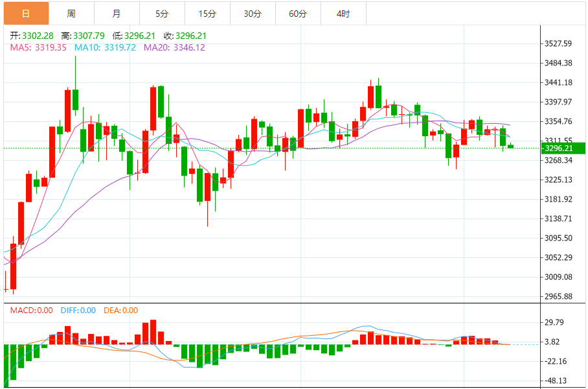588x389 pixels.
Task: Click the 3527.59 price axis label
Action: click(558, 44)
